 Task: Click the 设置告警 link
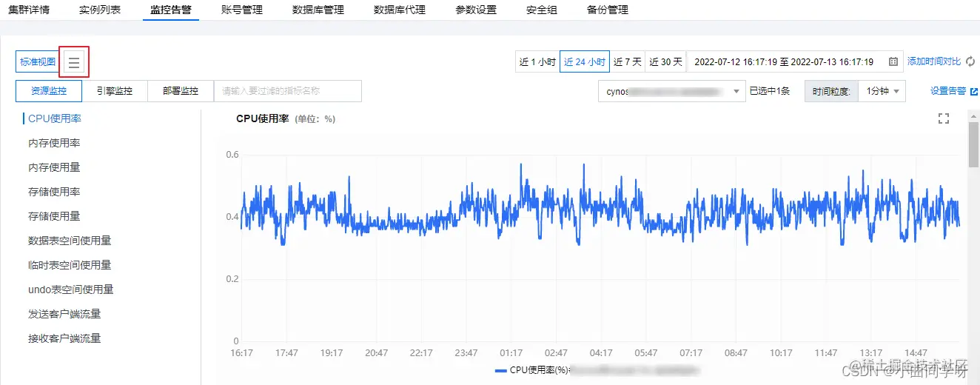[948, 91]
